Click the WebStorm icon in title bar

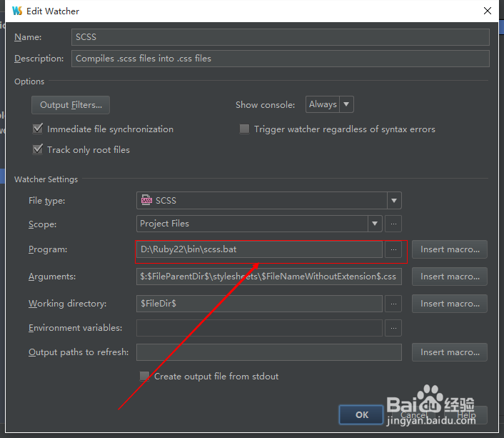(x=17, y=11)
